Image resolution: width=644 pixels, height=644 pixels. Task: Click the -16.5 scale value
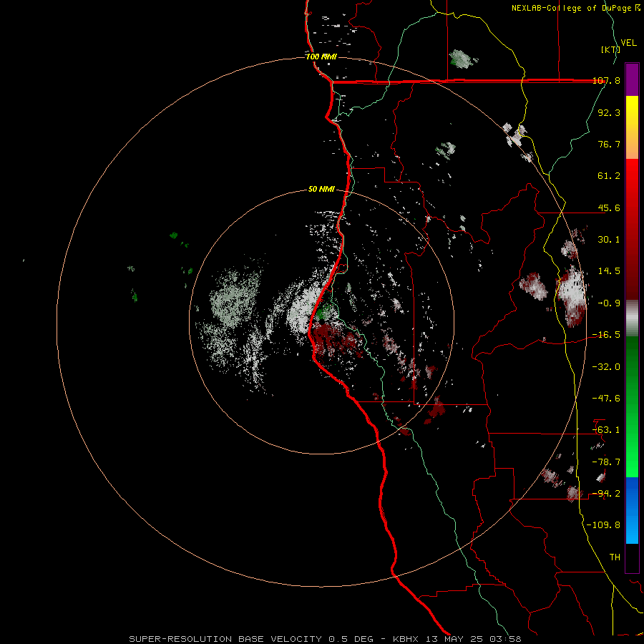point(606,335)
